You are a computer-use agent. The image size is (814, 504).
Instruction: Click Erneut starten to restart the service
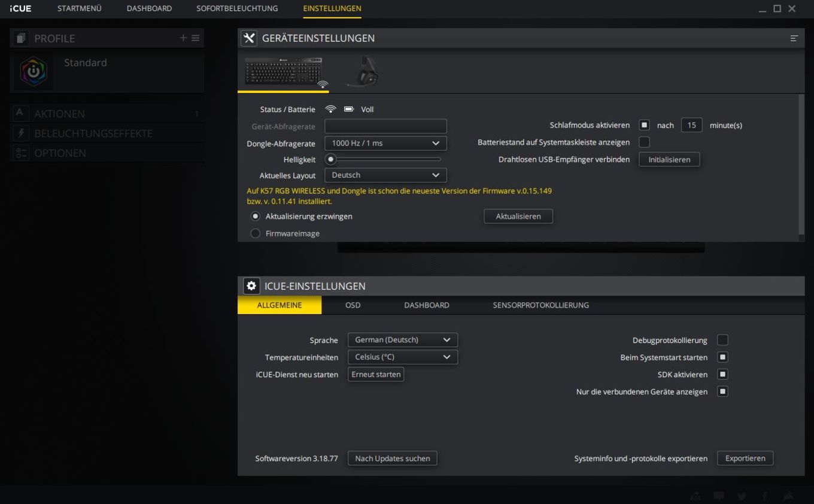pos(376,374)
